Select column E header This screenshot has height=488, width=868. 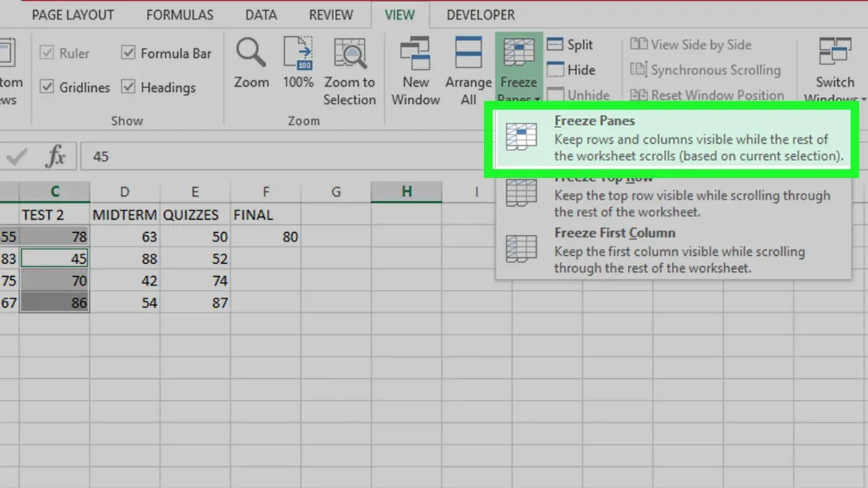tap(195, 192)
